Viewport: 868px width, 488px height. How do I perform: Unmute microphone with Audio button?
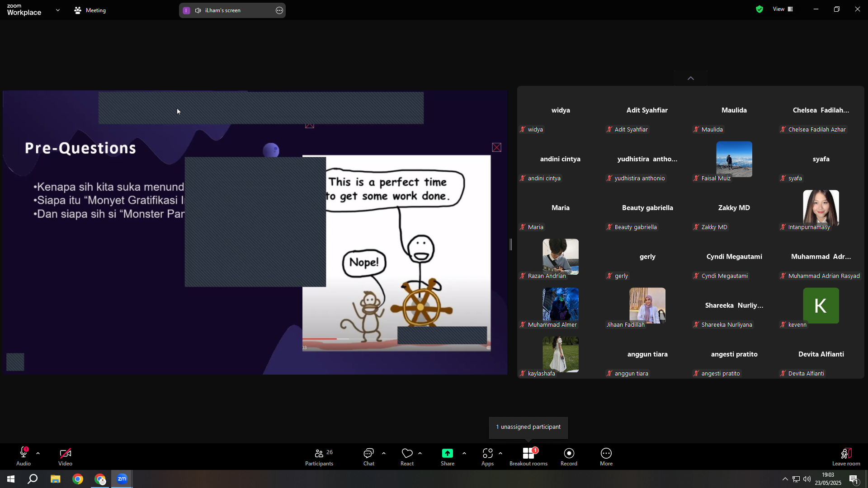(24, 456)
